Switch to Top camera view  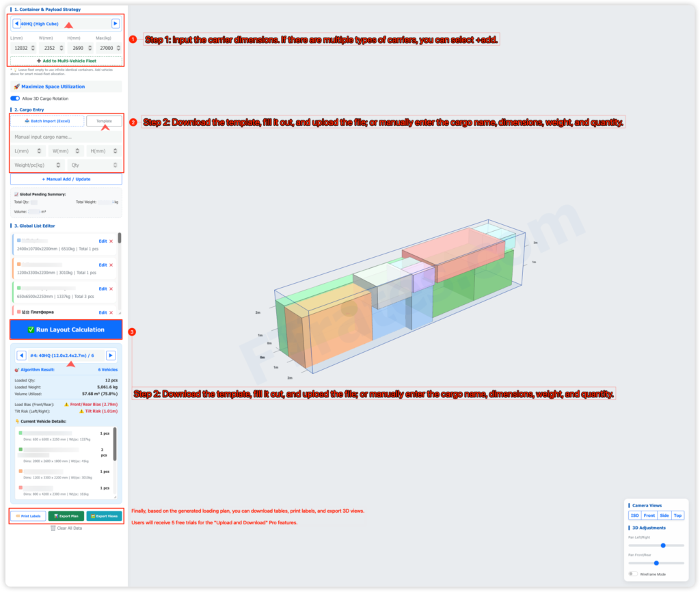[x=677, y=515]
